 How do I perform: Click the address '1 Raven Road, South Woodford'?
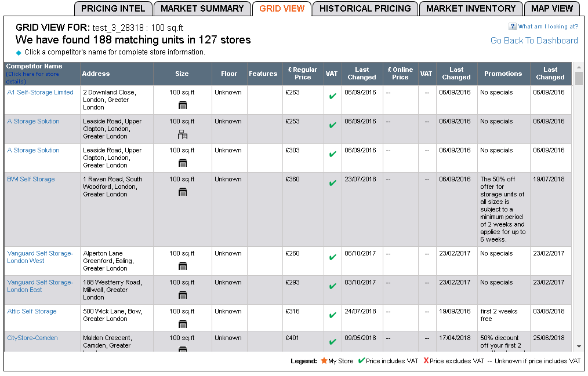[x=112, y=187]
